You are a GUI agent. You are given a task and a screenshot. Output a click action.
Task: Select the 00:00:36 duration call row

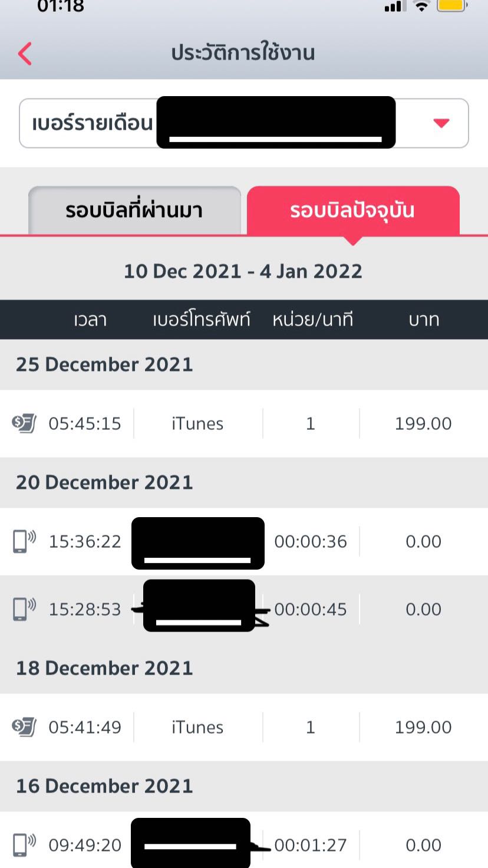[244, 541]
